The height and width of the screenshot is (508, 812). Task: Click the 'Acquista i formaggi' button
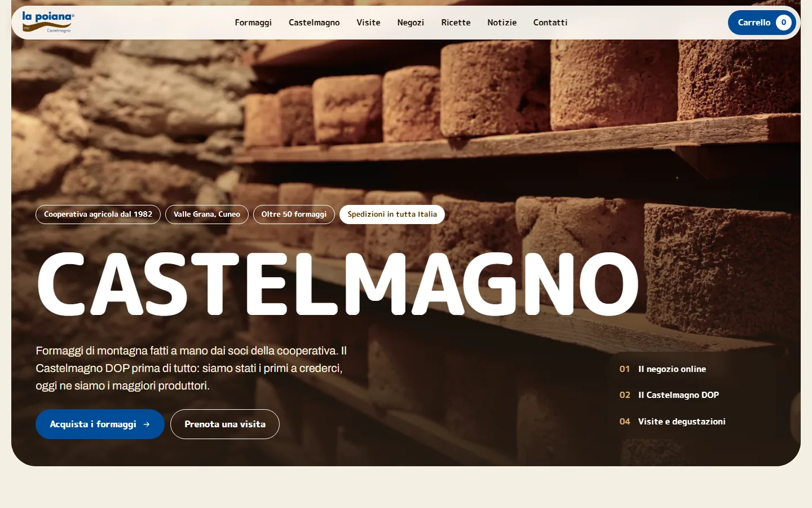click(x=100, y=424)
